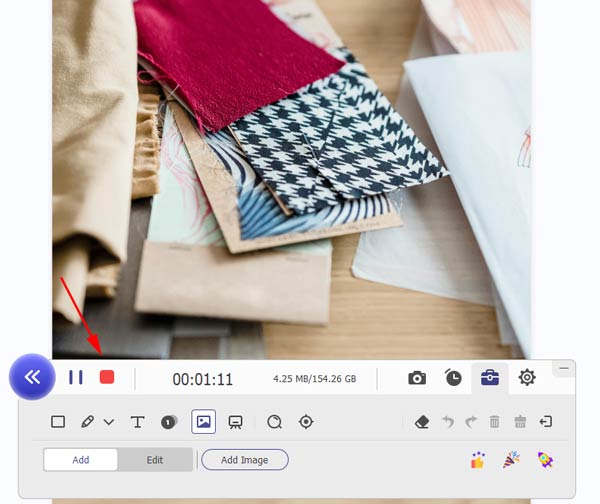Expand the pencil tool dropdown arrow
Screen dimensions: 600x504
(x=108, y=422)
